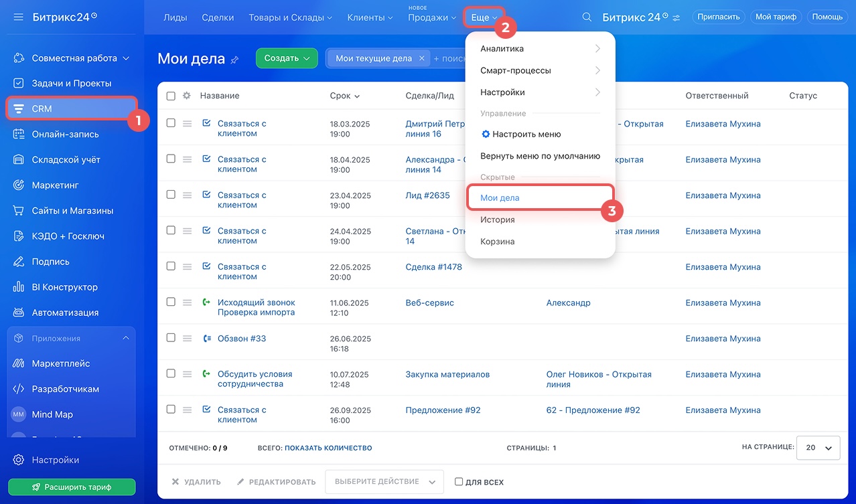This screenshot has width=856, height=504.
Task: Click the Показать количество link
Action: pos(328,448)
